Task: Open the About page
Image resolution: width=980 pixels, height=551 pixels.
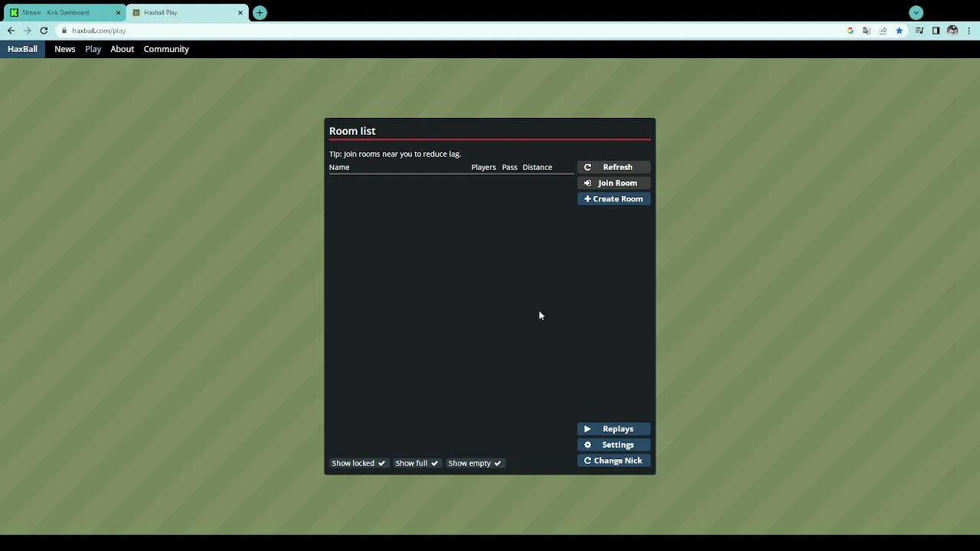Action: pyautogui.click(x=122, y=49)
